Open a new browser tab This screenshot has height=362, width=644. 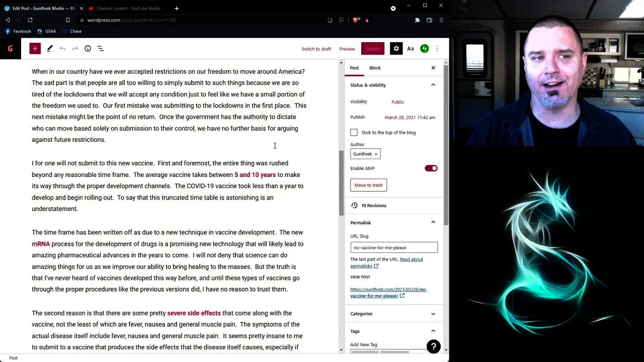coord(177,8)
